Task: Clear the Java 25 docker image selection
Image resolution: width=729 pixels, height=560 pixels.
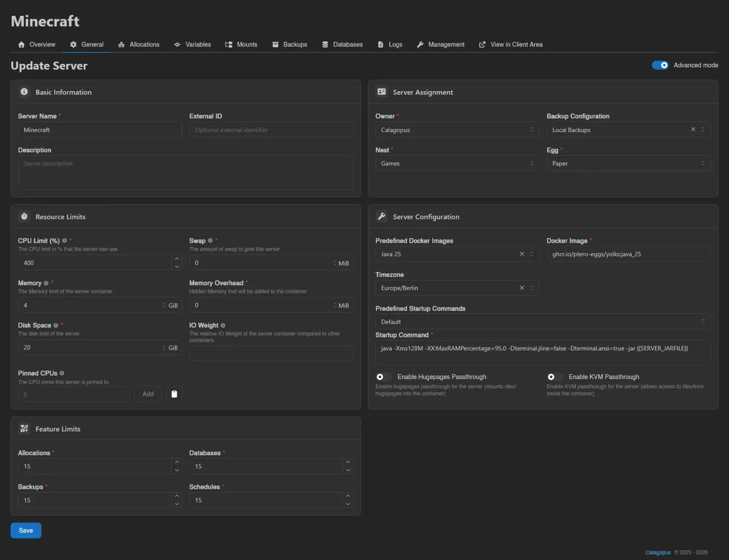Action: tap(522, 254)
